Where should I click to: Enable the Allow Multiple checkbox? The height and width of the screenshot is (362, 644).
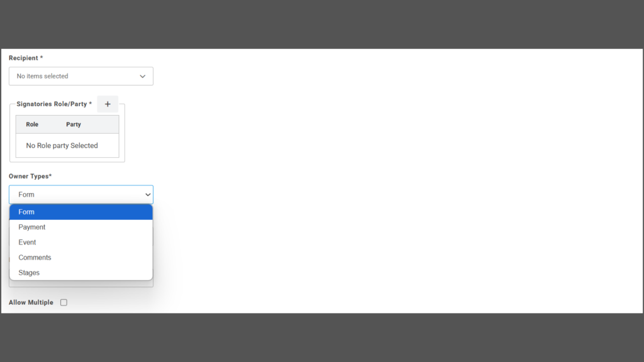tap(64, 302)
